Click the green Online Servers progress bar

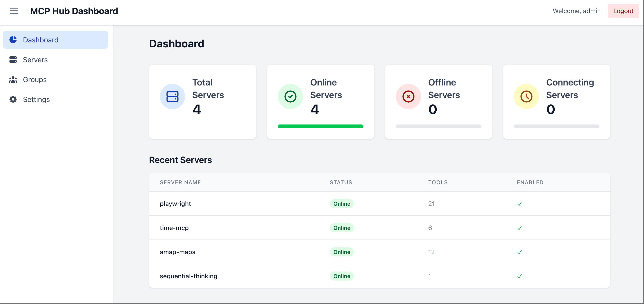(x=320, y=126)
